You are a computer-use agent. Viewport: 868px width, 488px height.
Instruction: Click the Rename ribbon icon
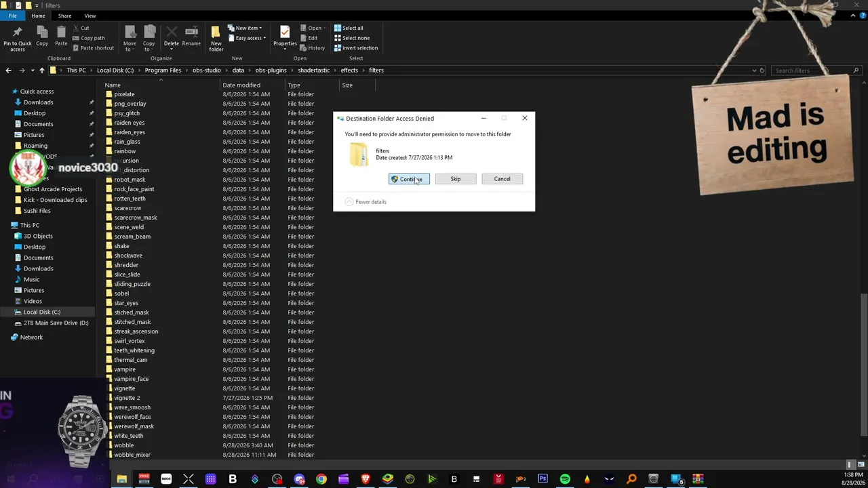pos(191,37)
